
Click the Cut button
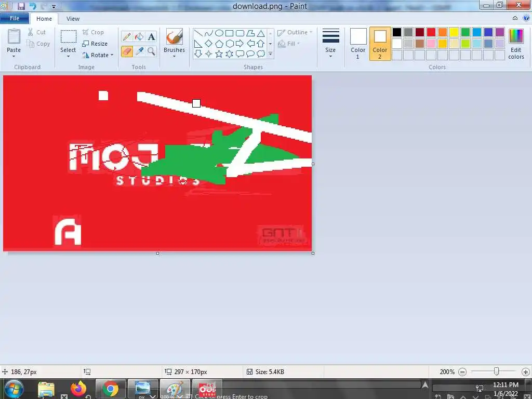tap(37, 32)
